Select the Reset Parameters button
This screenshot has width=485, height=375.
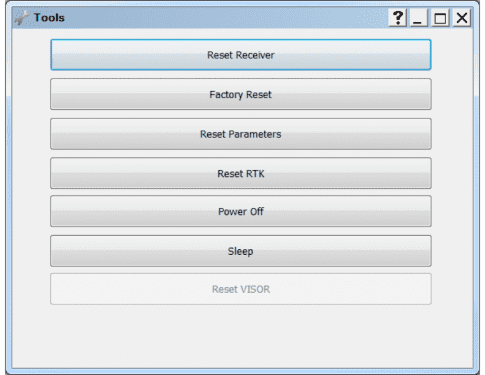pyautogui.click(x=241, y=134)
